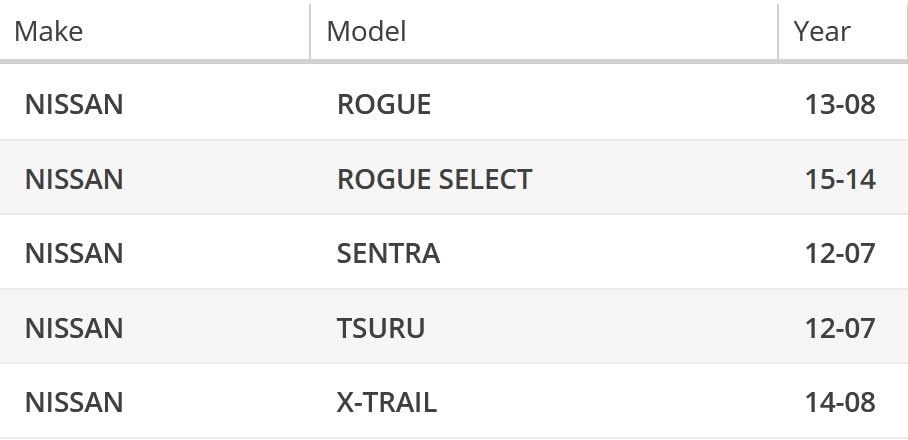Click the divider between Model and Year headers
This screenshot has height=440, width=908.
pos(778,31)
